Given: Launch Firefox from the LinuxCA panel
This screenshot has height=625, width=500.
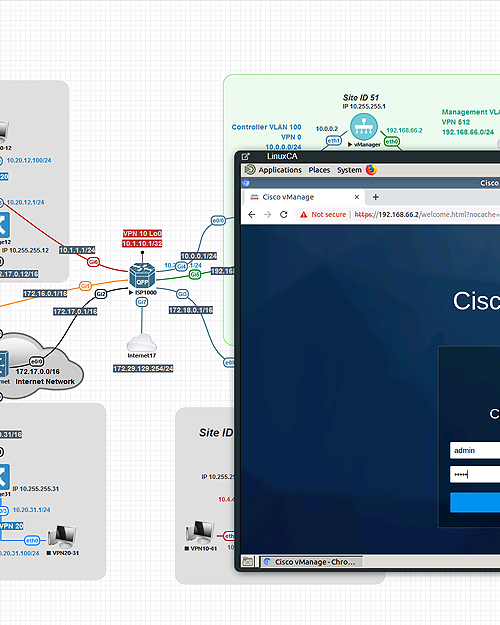Looking at the screenshot, I should [x=371, y=170].
